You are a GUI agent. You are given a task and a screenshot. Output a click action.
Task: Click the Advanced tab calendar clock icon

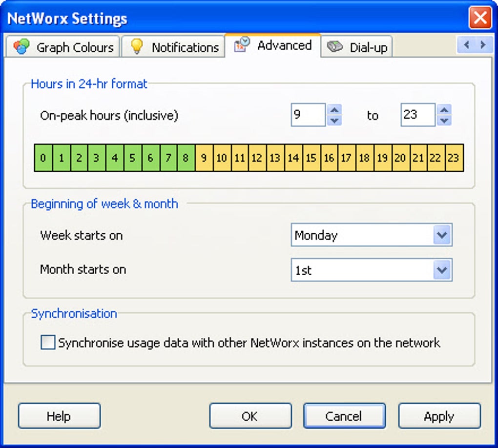pos(242,44)
